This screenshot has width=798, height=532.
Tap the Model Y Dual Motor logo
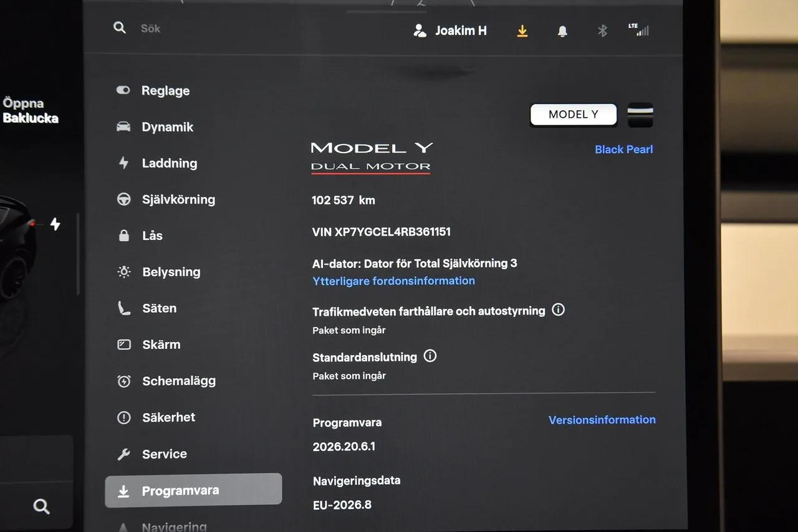tap(372, 156)
